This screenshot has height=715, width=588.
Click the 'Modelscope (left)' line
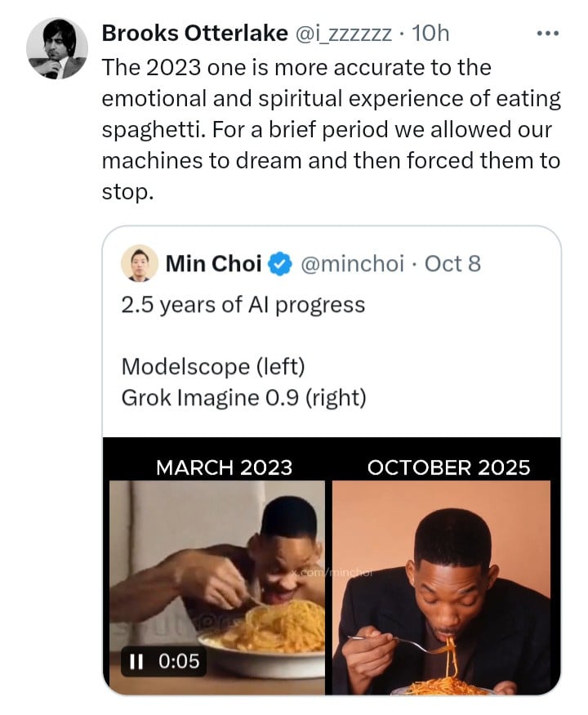click(213, 366)
